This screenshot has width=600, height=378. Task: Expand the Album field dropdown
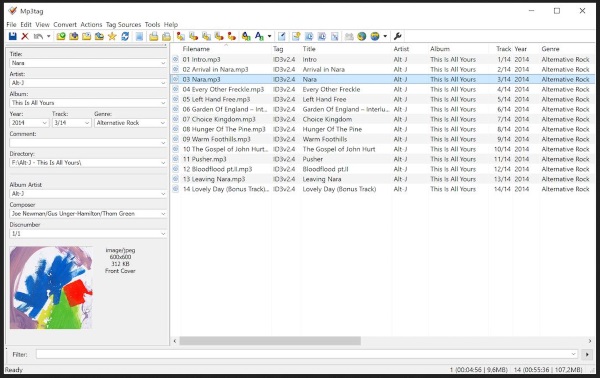pyautogui.click(x=163, y=103)
